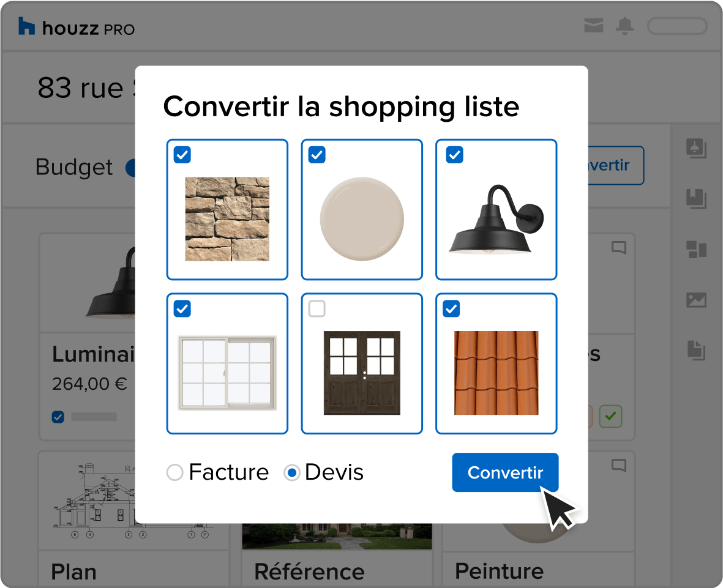
Task: Click the white sliding window thumbnail
Action: 227,372
